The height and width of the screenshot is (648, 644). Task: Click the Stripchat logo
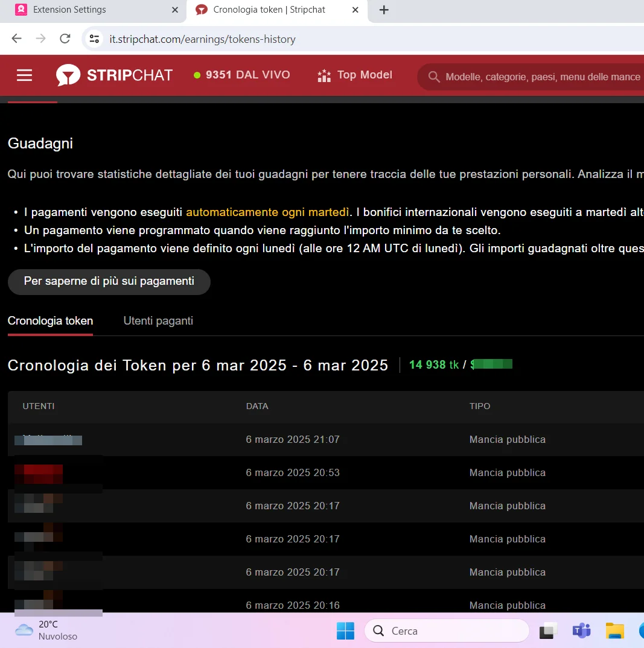pos(114,75)
